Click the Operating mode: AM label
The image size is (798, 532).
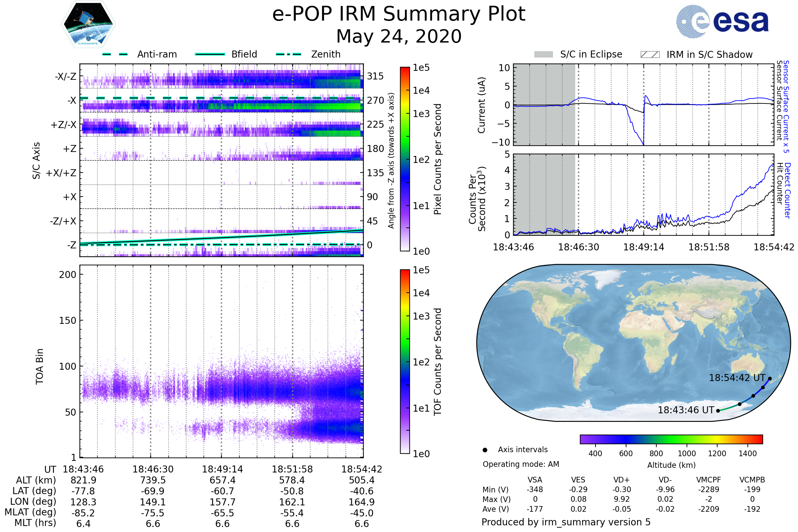click(521, 464)
